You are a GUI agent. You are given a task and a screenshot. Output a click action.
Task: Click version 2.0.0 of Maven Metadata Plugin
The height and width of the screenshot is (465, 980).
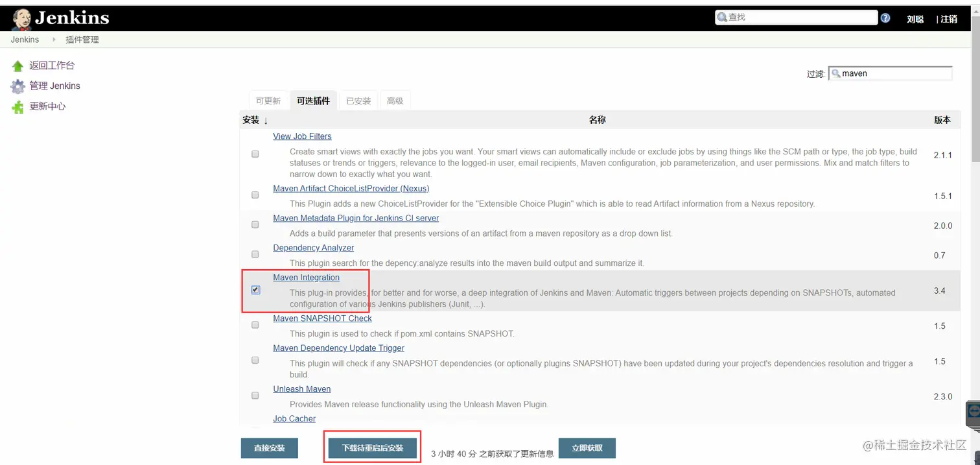(x=943, y=226)
